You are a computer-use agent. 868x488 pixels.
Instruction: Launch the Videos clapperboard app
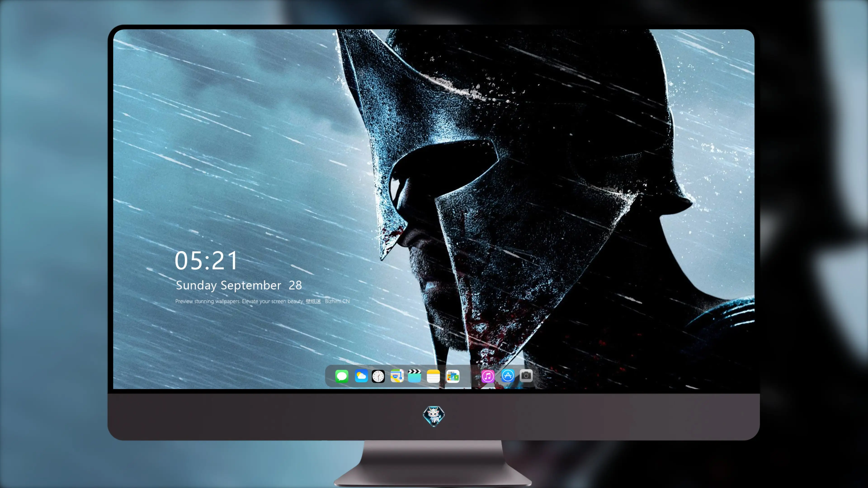415,376
